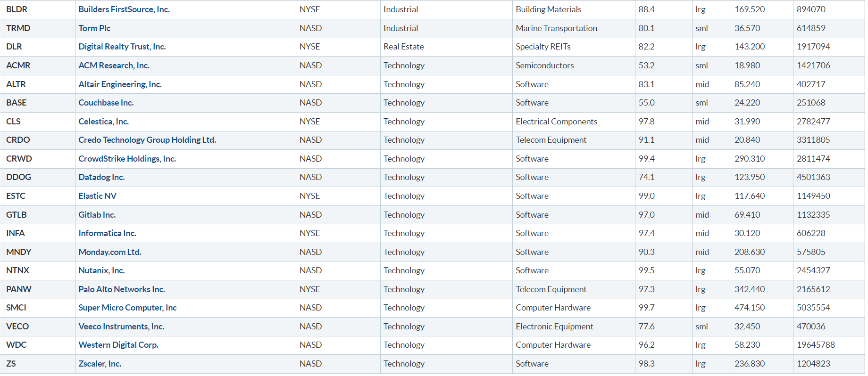Image resolution: width=868 pixels, height=376 pixels.
Task: Open Credo Technology Group Holding Ltd.
Action: 147,140
